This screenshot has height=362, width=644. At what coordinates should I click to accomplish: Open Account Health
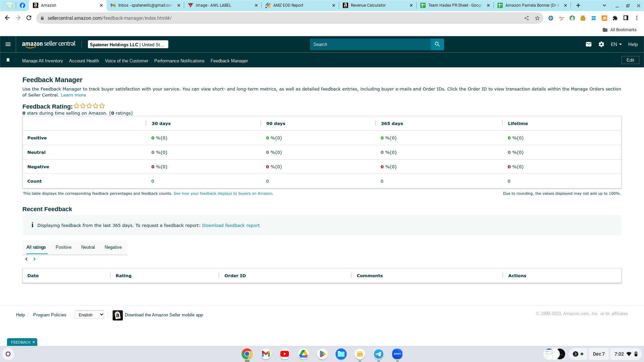pyautogui.click(x=84, y=61)
